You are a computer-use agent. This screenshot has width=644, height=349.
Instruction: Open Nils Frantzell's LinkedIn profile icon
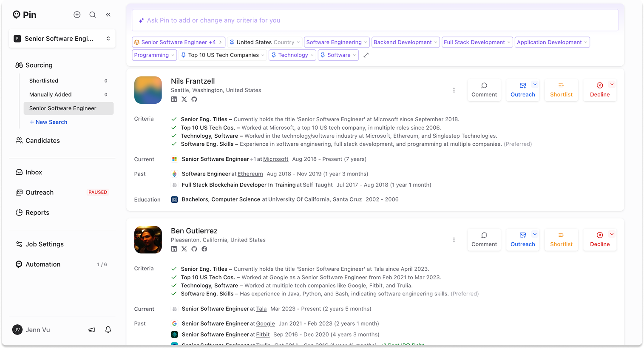(174, 99)
